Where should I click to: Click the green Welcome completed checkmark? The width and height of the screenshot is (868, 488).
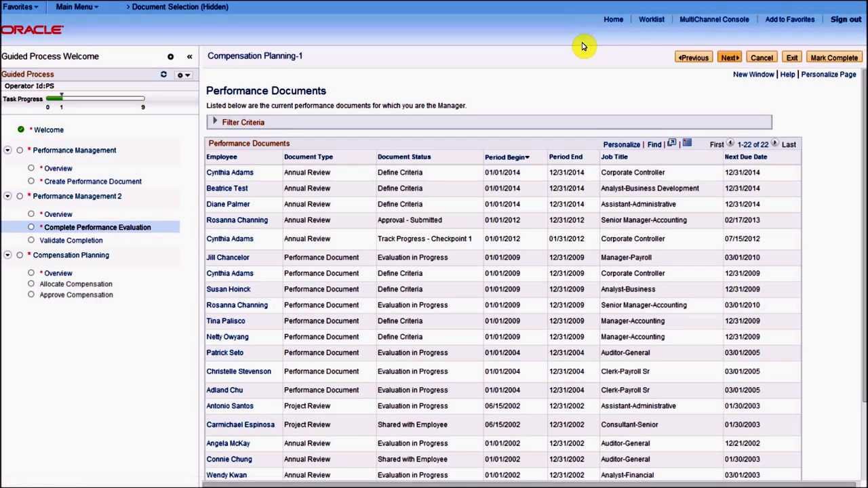coord(21,129)
